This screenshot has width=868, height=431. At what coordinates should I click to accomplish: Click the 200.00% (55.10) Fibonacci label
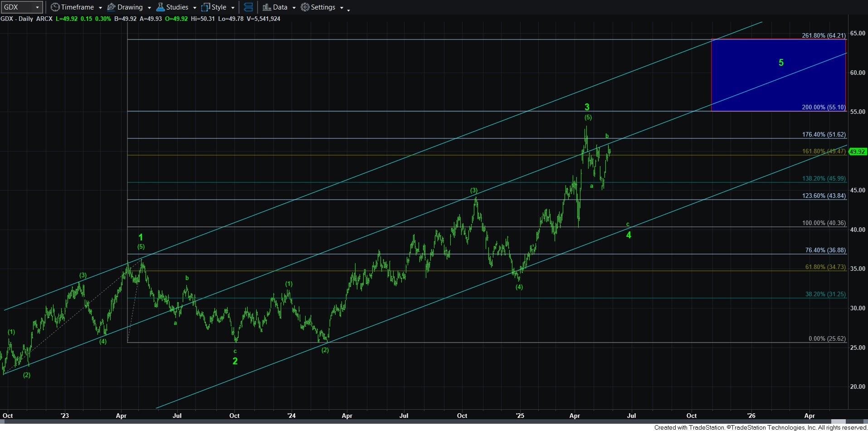824,108
